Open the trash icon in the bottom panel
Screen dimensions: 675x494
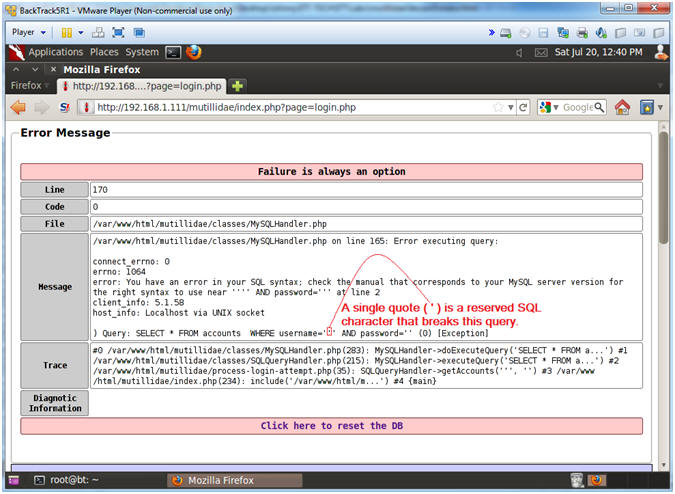577,480
